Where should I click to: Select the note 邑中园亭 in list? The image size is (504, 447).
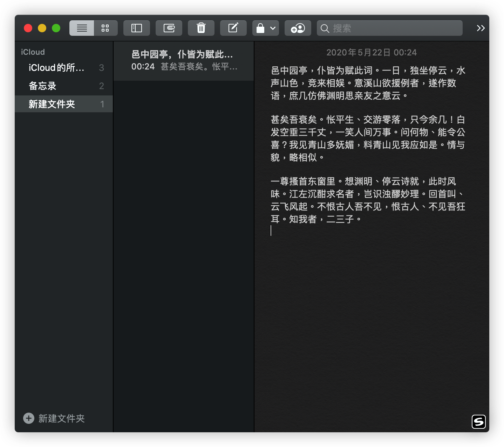click(x=183, y=60)
